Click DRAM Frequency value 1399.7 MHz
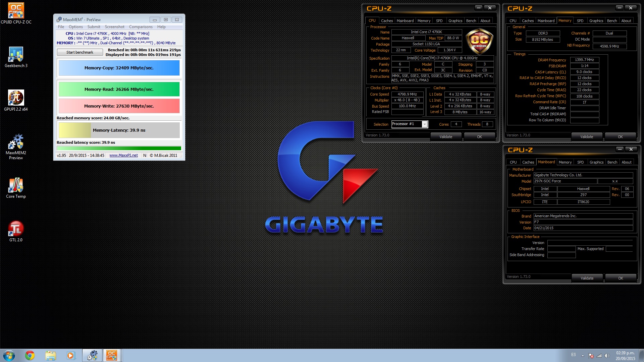 click(x=584, y=60)
